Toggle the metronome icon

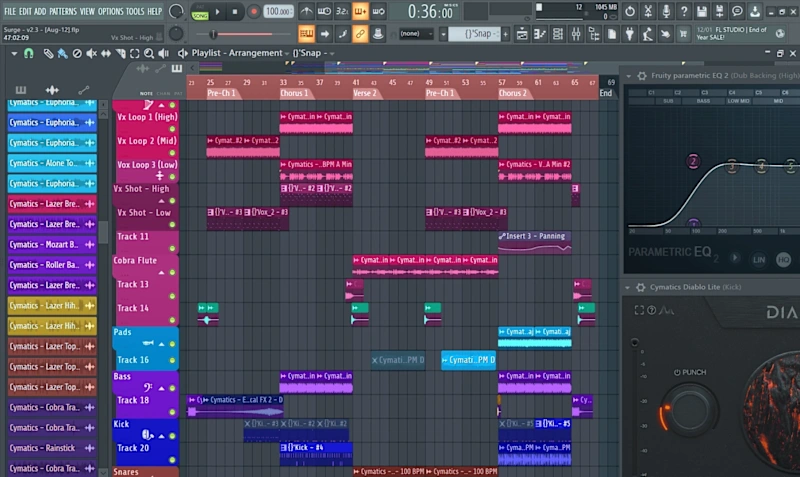coord(307,11)
